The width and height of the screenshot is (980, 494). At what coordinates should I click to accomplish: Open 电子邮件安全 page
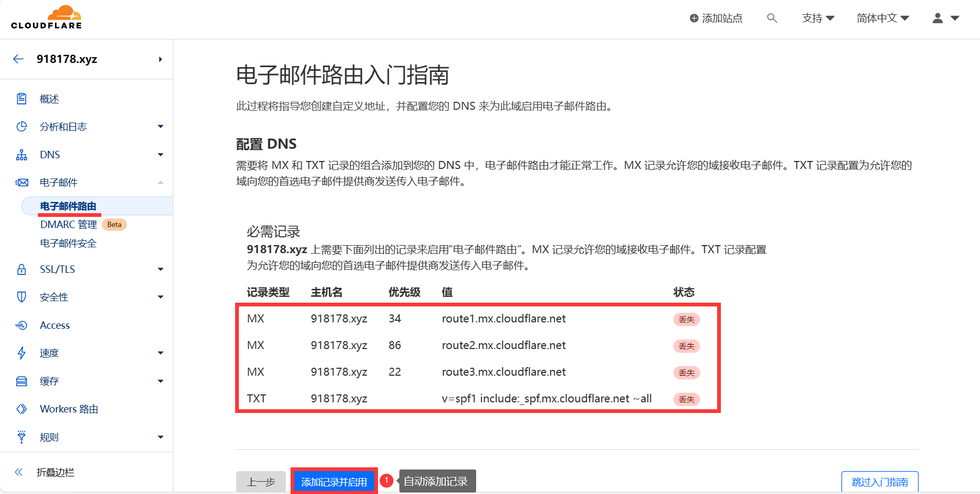68,243
